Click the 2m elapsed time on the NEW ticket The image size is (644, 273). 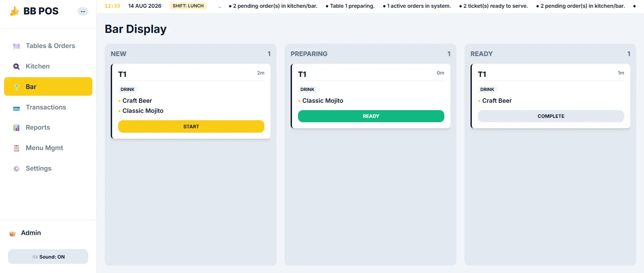[261, 73]
